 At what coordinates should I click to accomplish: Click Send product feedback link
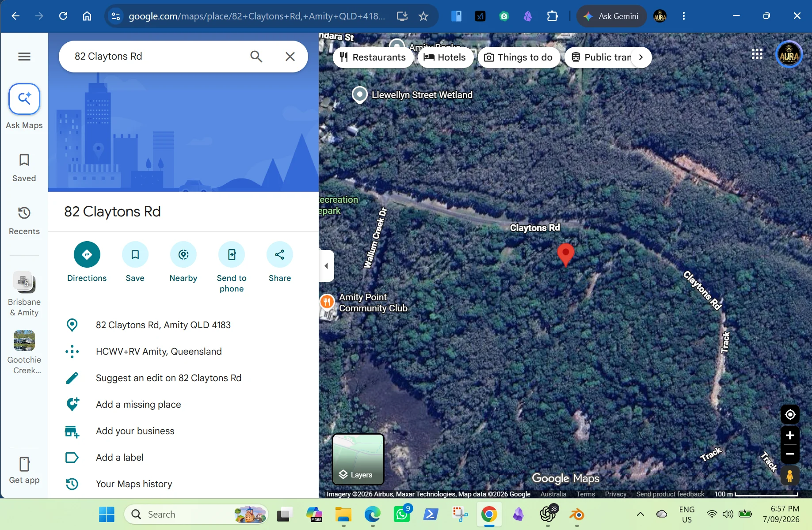pyautogui.click(x=670, y=494)
